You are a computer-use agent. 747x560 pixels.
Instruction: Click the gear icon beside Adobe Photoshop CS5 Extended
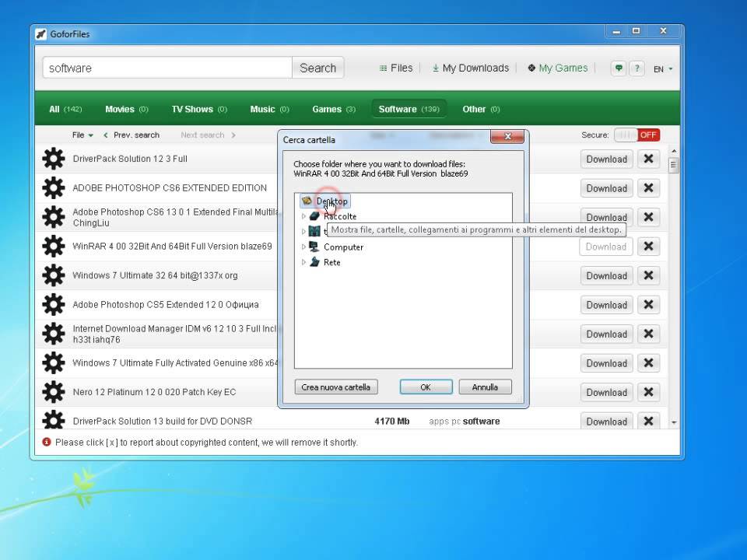coord(54,304)
